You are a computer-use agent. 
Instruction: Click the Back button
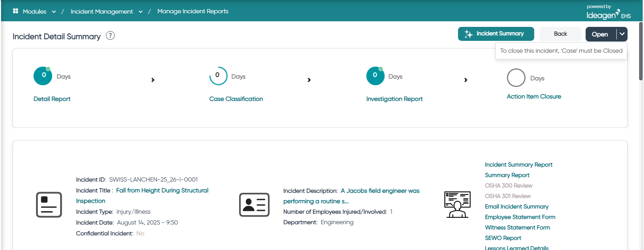(x=560, y=34)
